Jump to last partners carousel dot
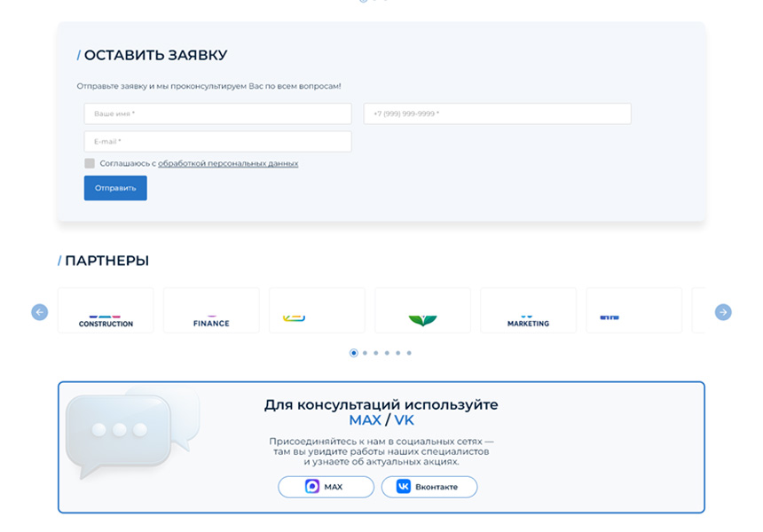Screen dimensions: 763x532 pos(409,353)
